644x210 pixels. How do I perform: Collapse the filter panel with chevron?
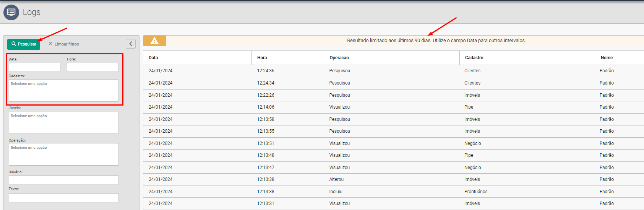click(131, 44)
